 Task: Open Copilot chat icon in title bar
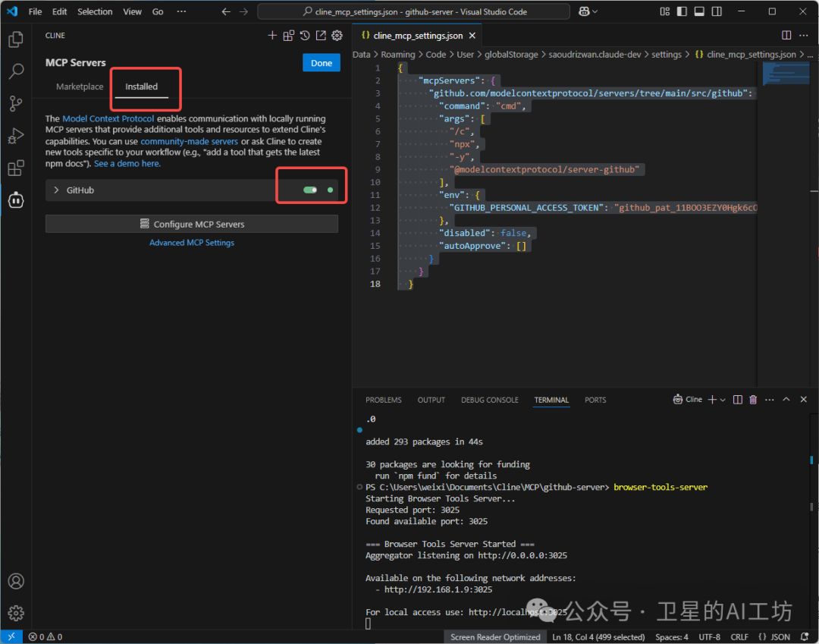[584, 11]
